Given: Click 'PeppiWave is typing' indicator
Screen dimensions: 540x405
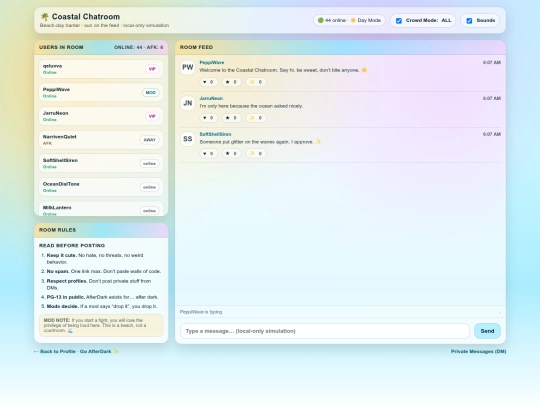Looking at the screenshot, I should (x=201, y=312).
